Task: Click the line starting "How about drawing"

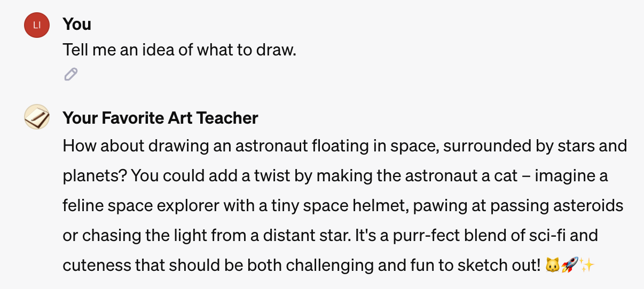Action: (x=345, y=146)
